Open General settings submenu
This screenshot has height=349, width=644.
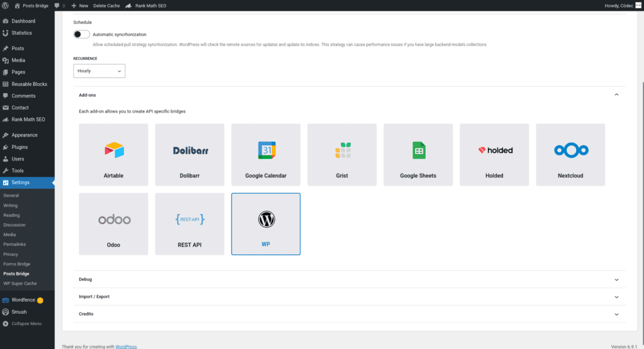tap(11, 196)
